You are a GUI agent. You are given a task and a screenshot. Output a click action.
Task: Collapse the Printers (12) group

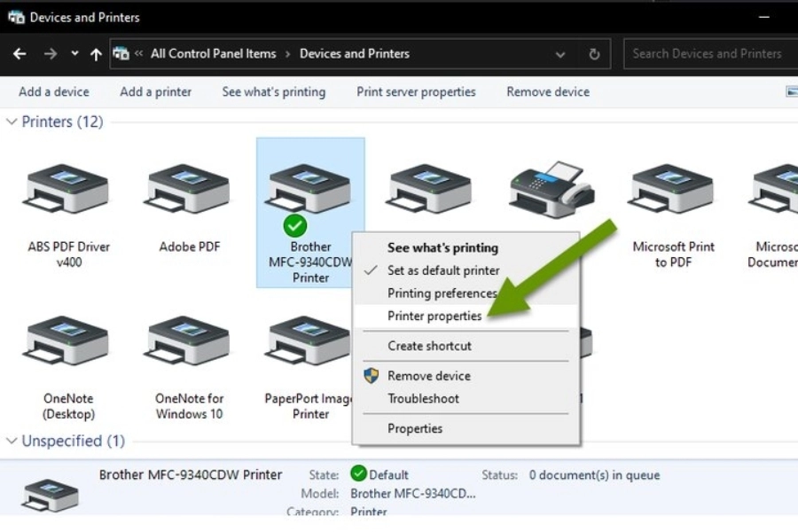point(12,122)
